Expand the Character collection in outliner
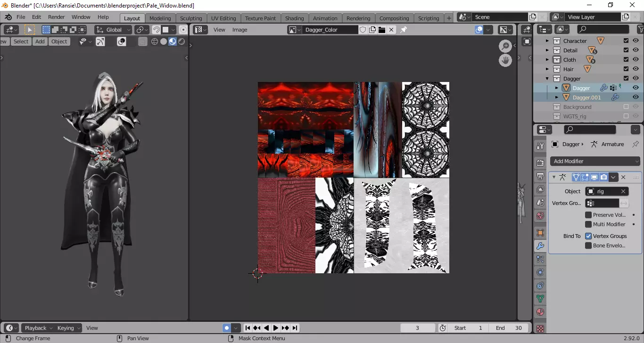Image resolution: width=644 pixels, height=343 pixels. click(x=547, y=41)
